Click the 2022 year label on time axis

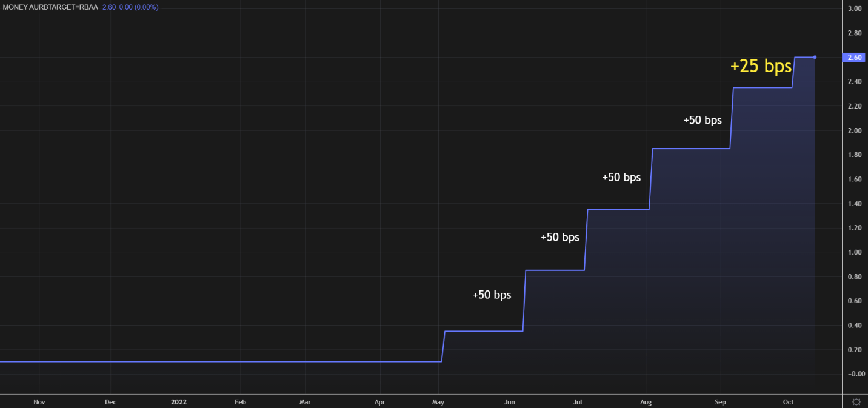pos(179,402)
